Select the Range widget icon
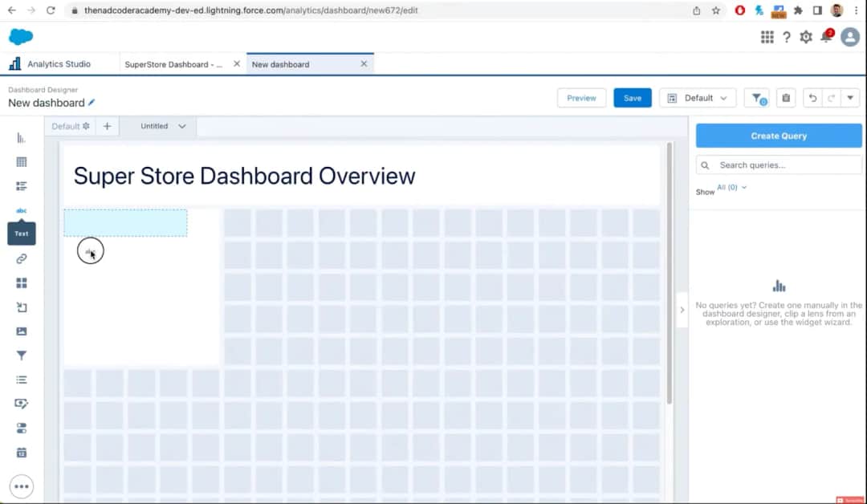 (21, 404)
